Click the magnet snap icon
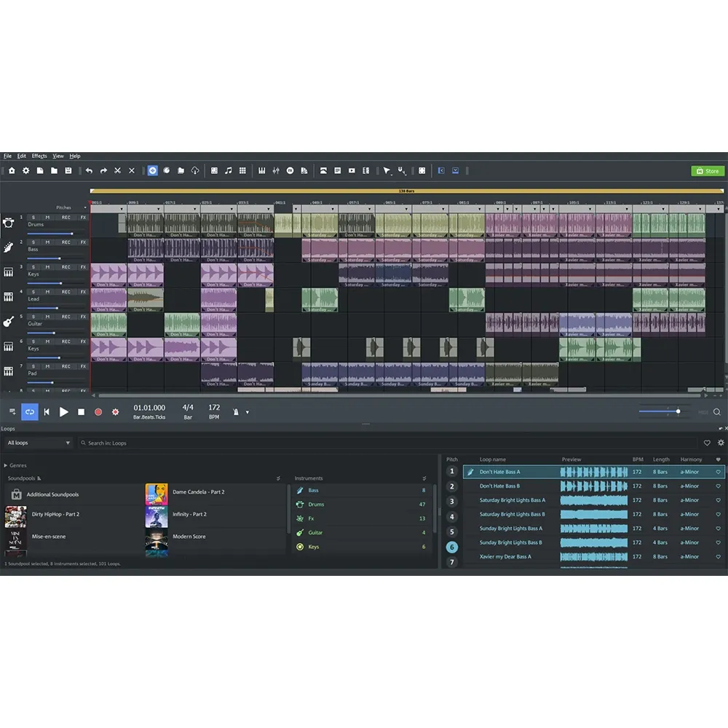Image resolution: width=728 pixels, height=728 pixels. point(400,170)
